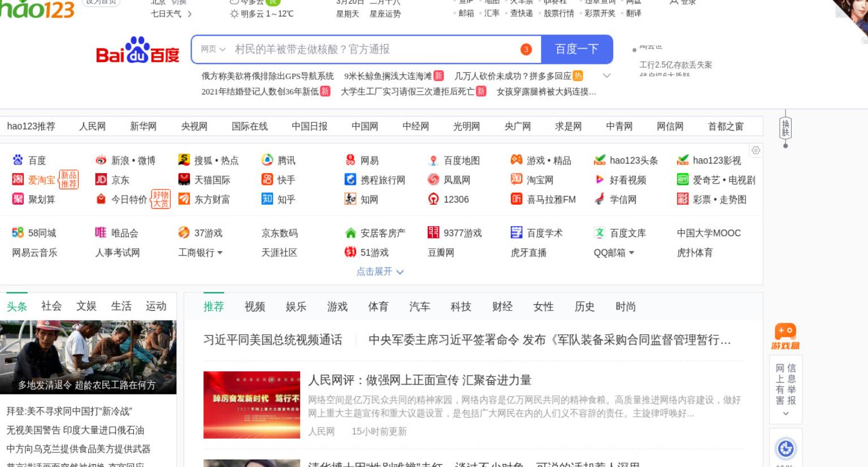Click the 腾讯 icon
Screen dimensions: 868x467
(x=267, y=160)
